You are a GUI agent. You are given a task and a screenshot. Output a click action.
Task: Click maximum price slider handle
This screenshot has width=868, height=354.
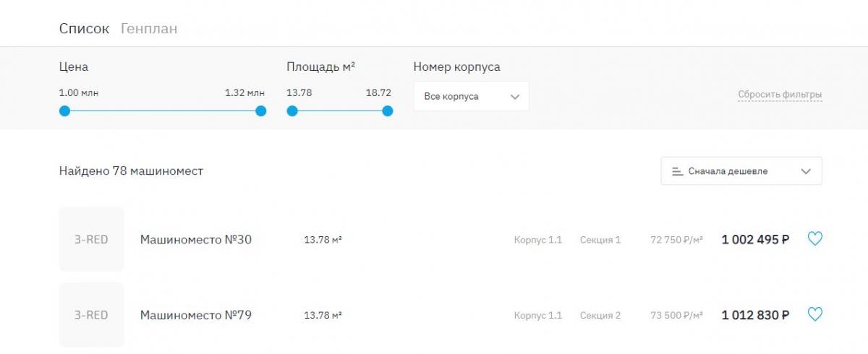coord(260,111)
